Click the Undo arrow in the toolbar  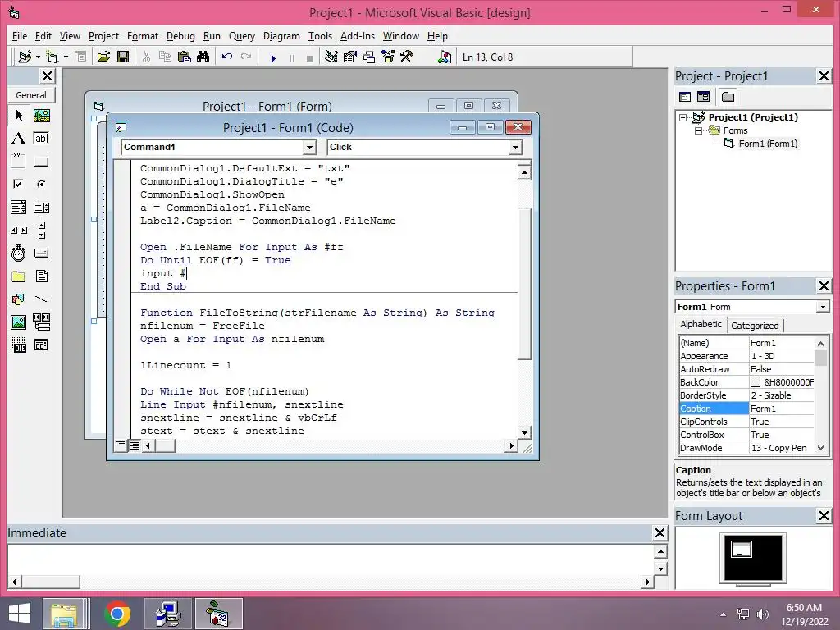pos(227,57)
